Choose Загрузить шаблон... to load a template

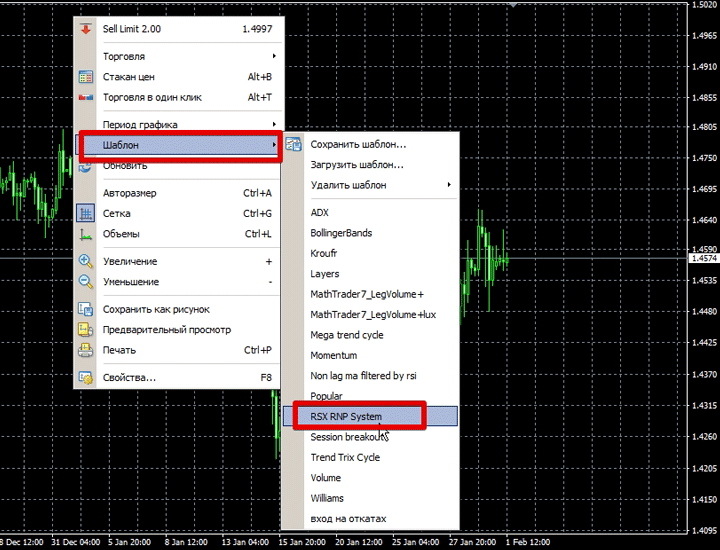(x=357, y=164)
